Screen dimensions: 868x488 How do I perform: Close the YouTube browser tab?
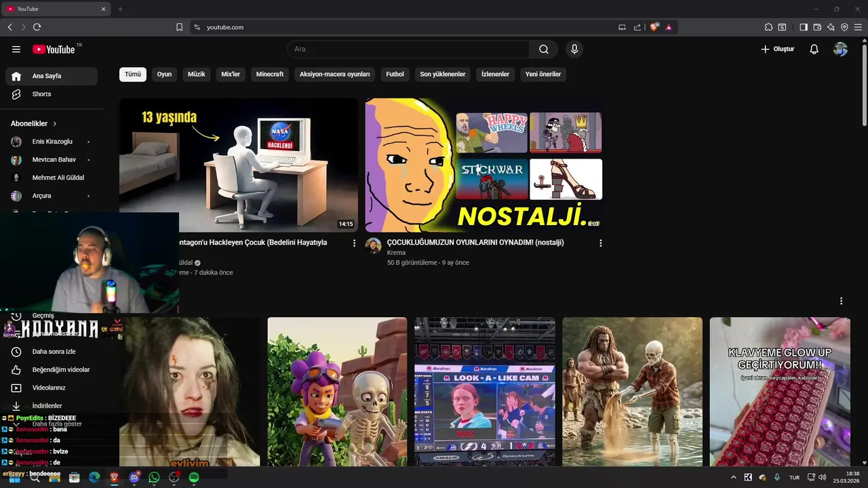104,9
